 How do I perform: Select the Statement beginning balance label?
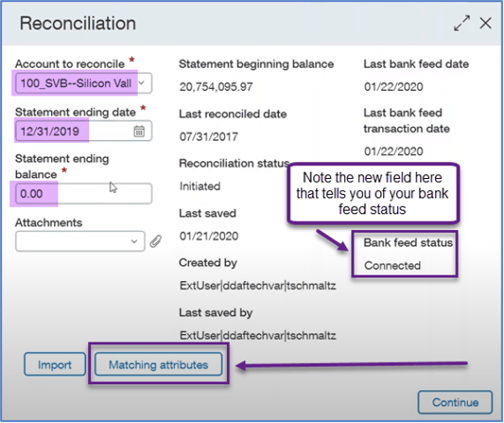tap(256, 64)
